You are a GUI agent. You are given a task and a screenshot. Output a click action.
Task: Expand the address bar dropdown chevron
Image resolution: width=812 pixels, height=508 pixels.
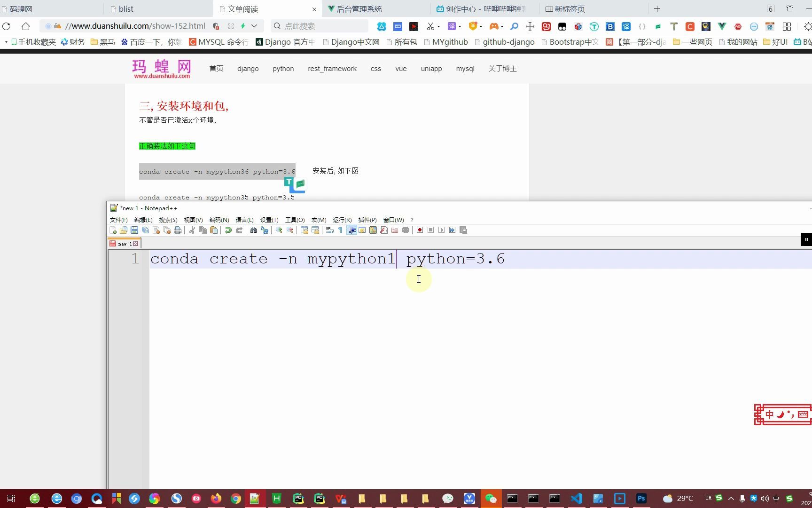click(x=254, y=26)
